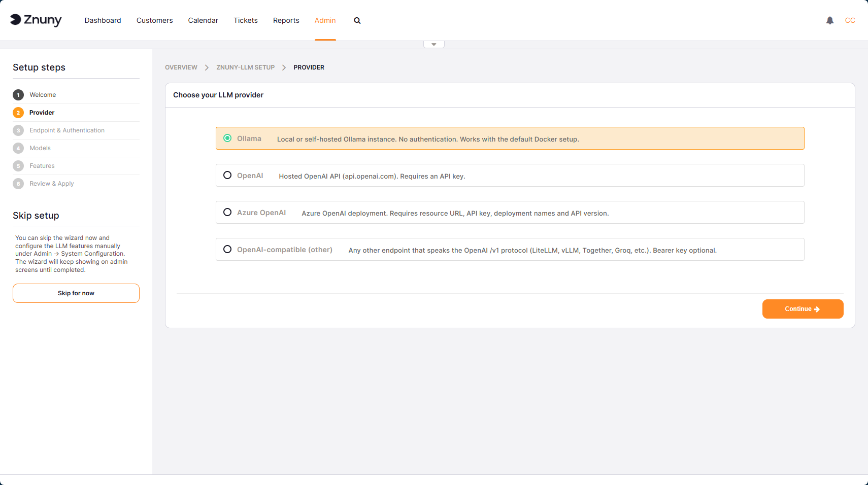Click the PROVIDER breadcrumb

309,67
